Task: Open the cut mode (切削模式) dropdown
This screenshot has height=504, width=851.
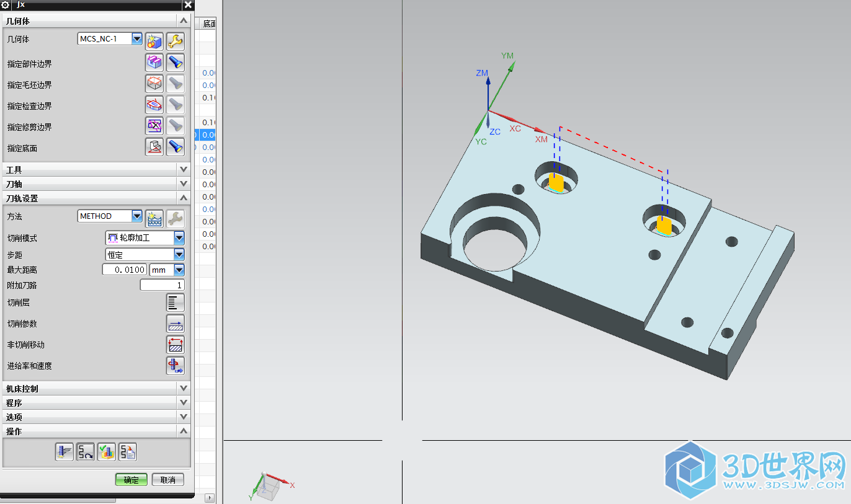Action: pos(179,237)
